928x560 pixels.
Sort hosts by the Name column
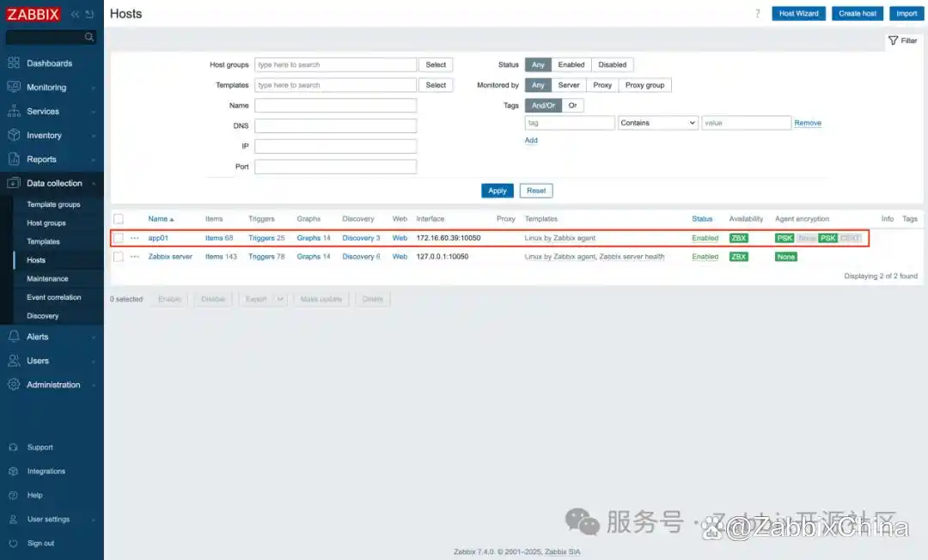[161, 219]
